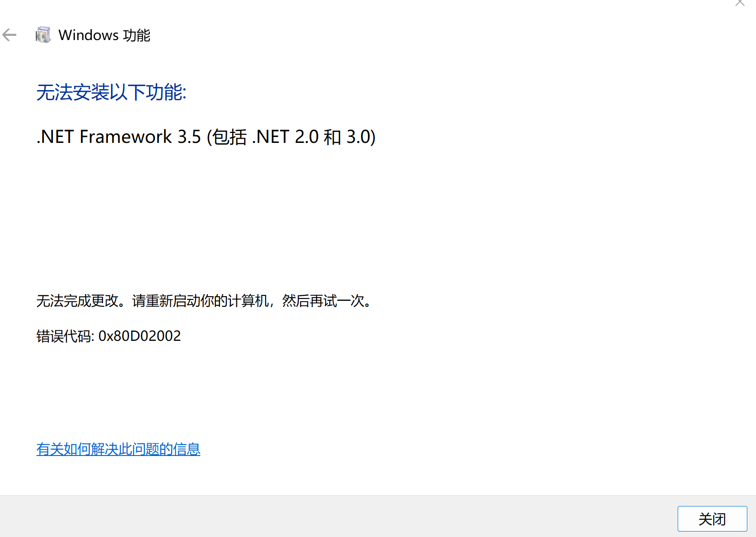Click the error code 0x80D02002 text
This screenshot has height=537, width=756.
coord(140,336)
